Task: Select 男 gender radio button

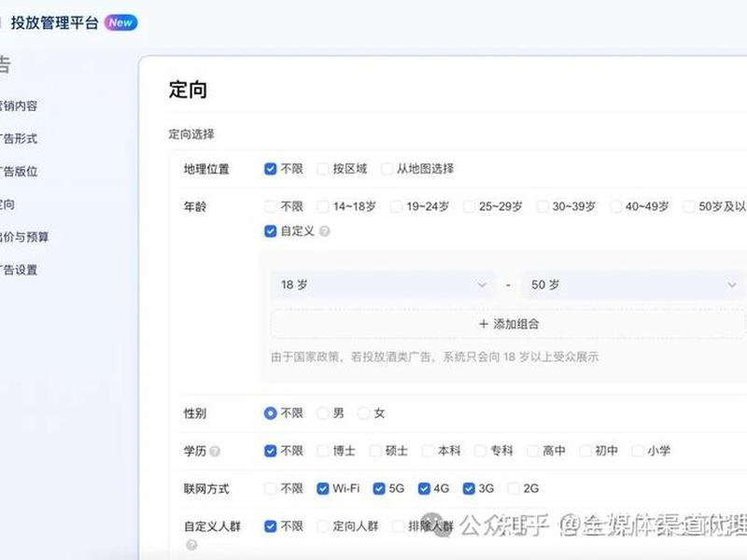Action: [322, 413]
